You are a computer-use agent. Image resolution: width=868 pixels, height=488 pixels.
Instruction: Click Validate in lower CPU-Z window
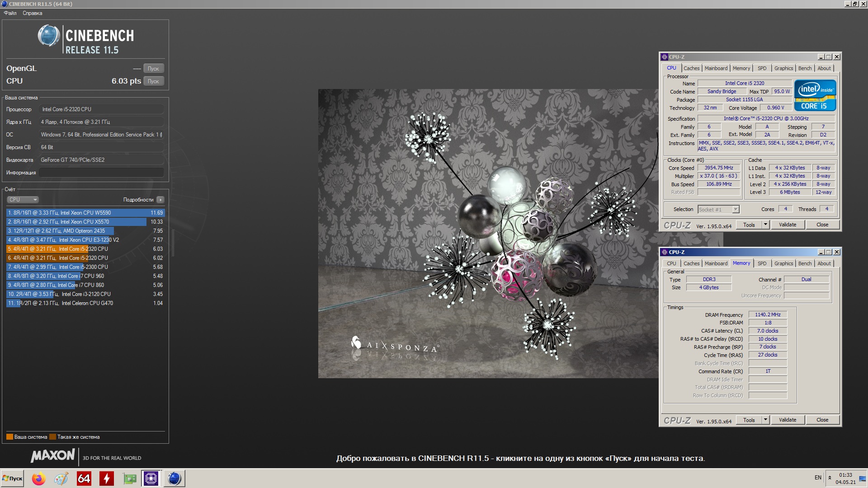[x=788, y=420]
